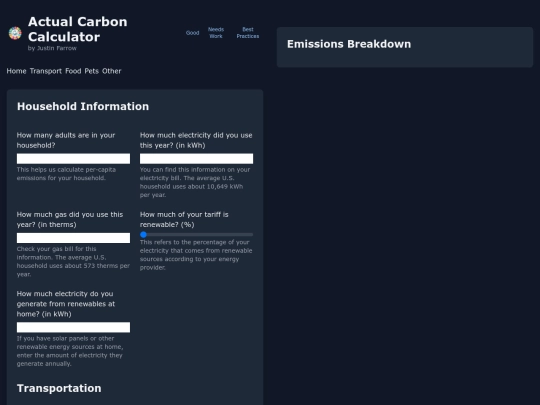Open the Best Practices link
Screen dimensions: 540x405
point(248,33)
